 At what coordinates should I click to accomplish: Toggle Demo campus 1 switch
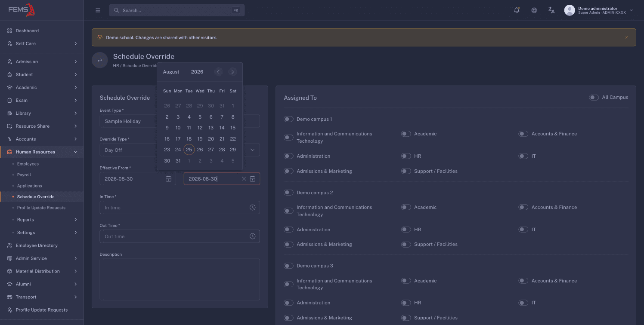click(288, 119)
